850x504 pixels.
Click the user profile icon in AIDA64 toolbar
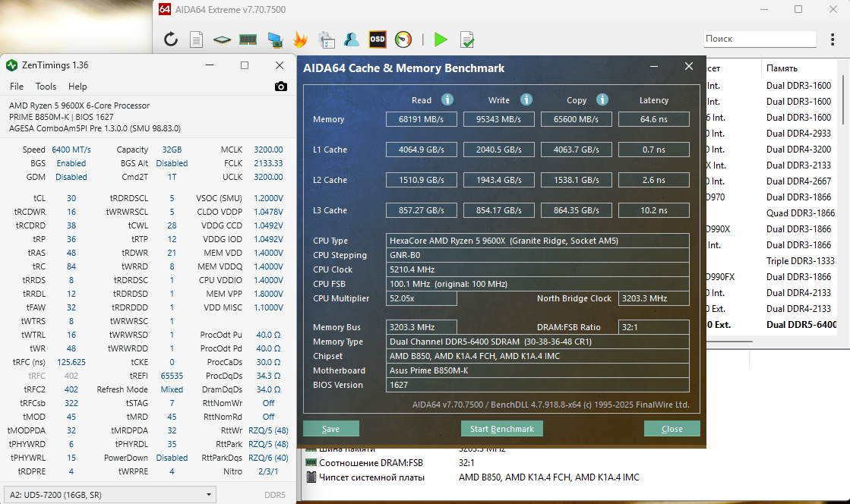tap(351, 39)
